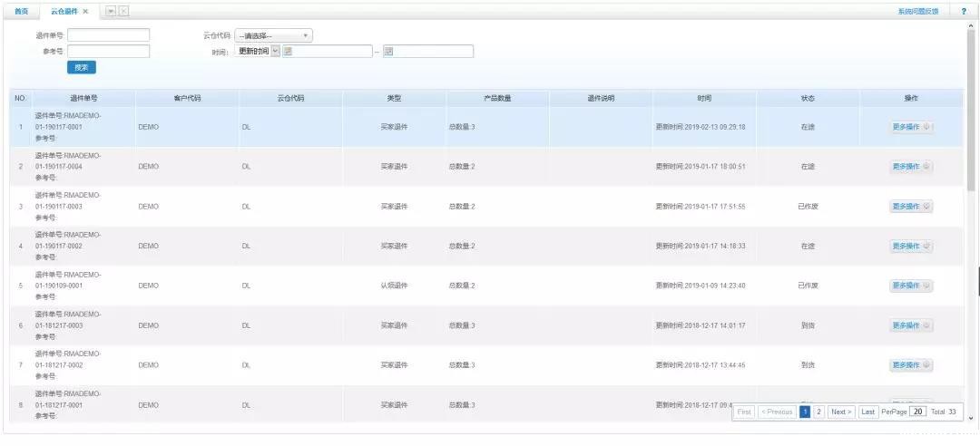Click the help question mark icon
This screenshot has width=980, height=446.
963,11
